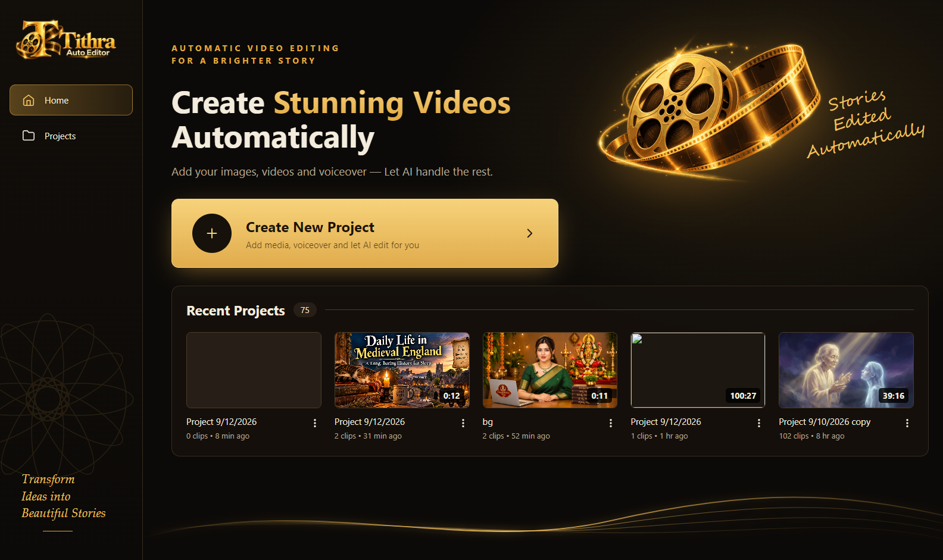Click the Projects folder icon in sidebar

pos(29,136)
